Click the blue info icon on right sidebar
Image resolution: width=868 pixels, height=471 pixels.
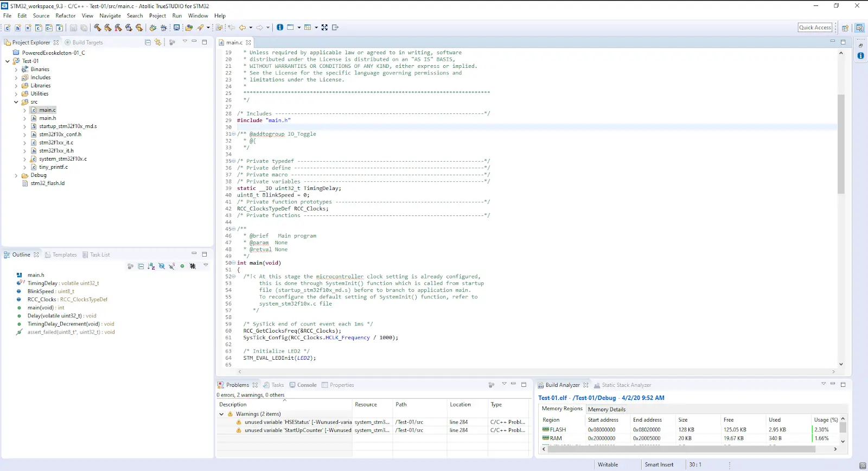click(861, 56)
